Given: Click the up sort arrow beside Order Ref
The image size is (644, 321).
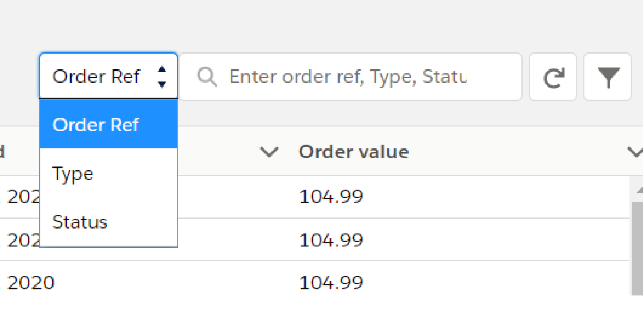Looking at the screenshot, I should point(162,69).
